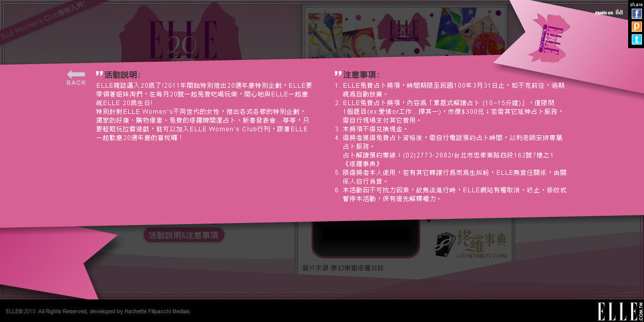Click note 3 本獎項不得兌換現金
This screenshot has width=644, height=322.
(x=371, y=129)
